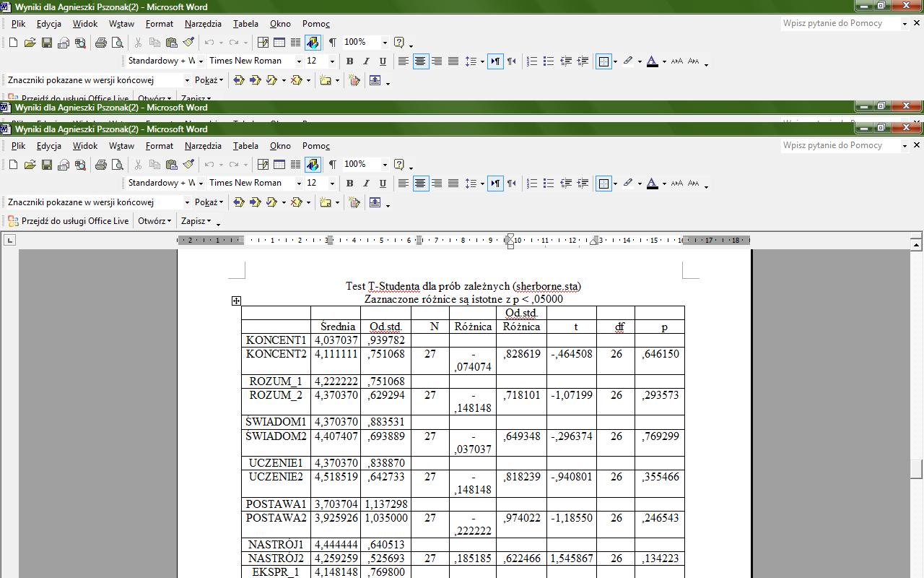Image resolution: width=924 pixels, height=578 pixels.
Task: Click Bulleted list icon in front Word window
Action: pos(549,184)
